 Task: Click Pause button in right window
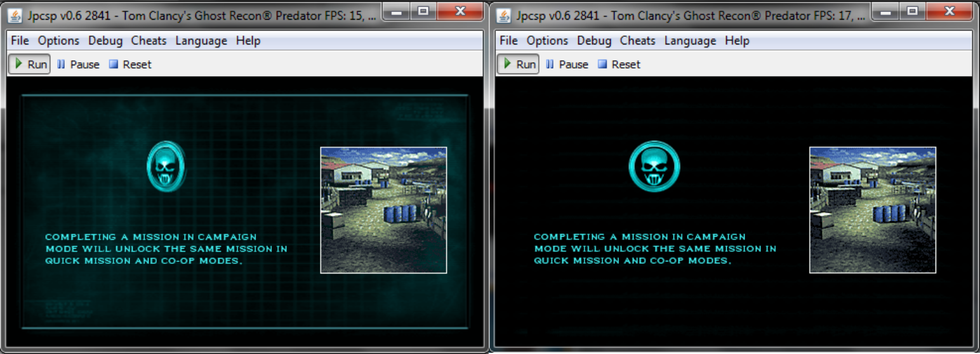[x=567, y=64]
